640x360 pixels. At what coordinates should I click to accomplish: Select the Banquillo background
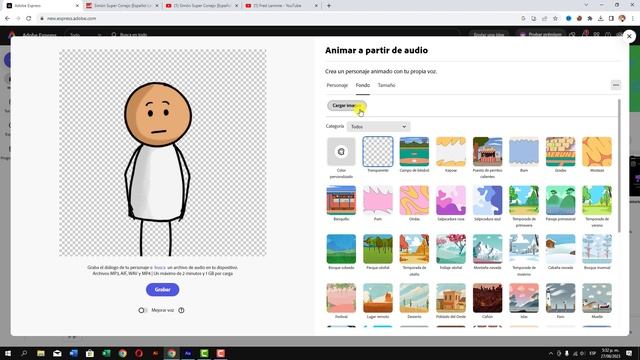[341, 200]
